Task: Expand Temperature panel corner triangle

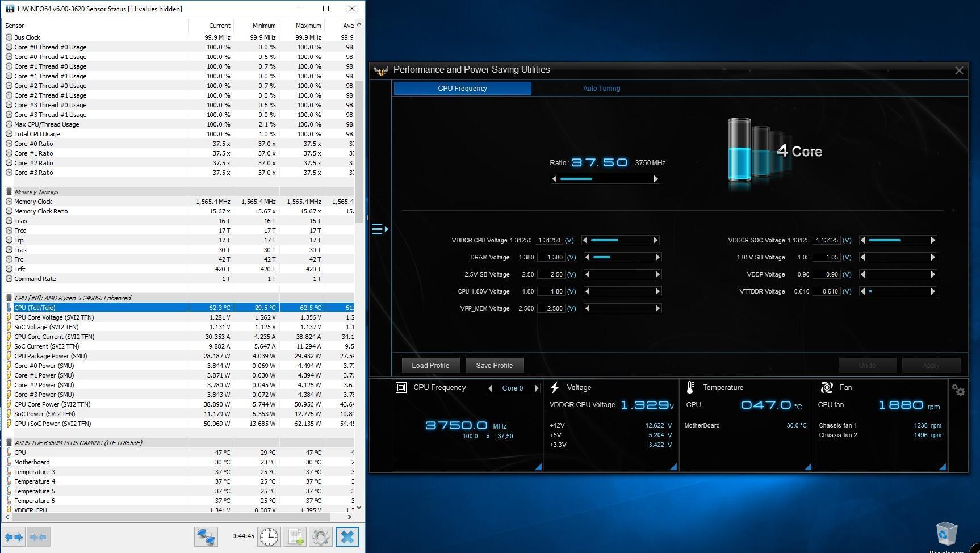Action: coord(808,467)
